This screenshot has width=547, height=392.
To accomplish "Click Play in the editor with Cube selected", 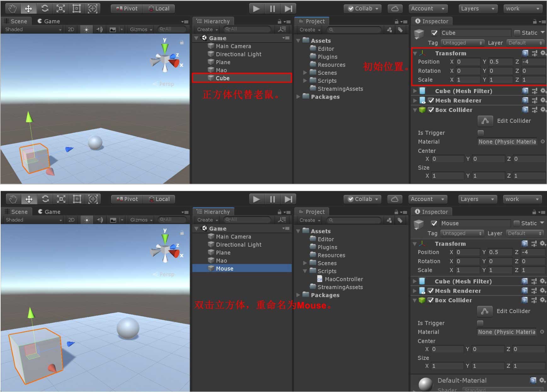I will (x=257, y=8).
